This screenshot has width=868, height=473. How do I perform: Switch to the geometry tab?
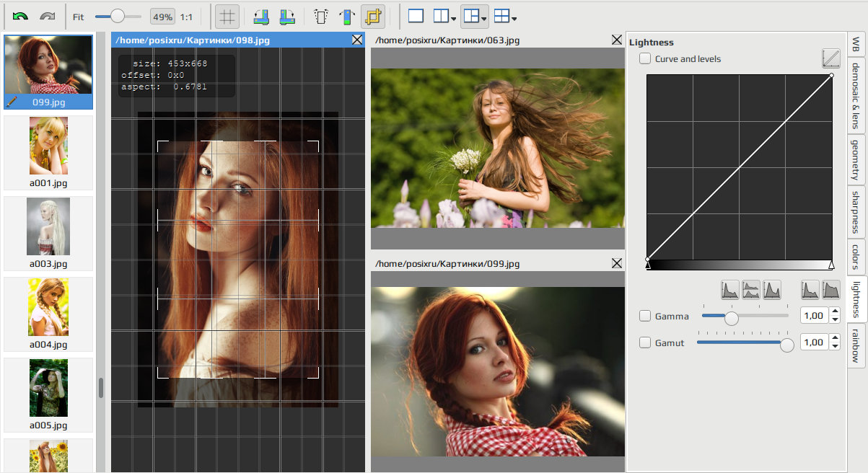pyautogui.click(x=856, y=160)
